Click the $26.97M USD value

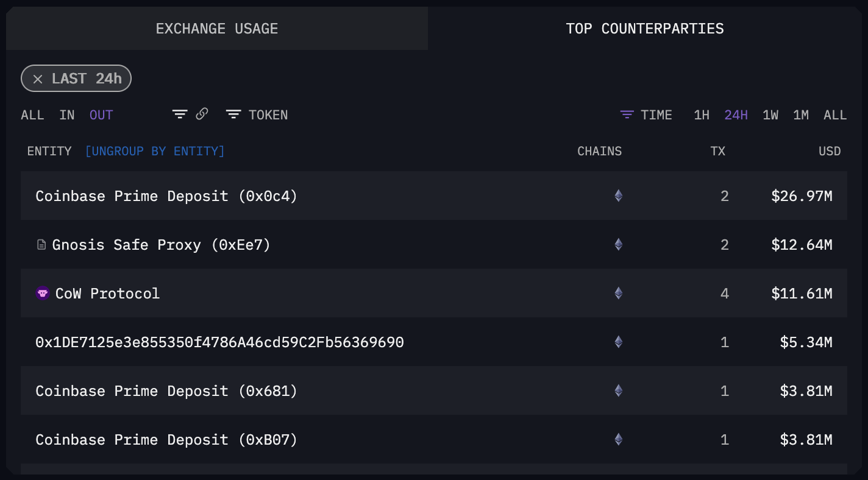pyautogui.click(x=802, y=196)
